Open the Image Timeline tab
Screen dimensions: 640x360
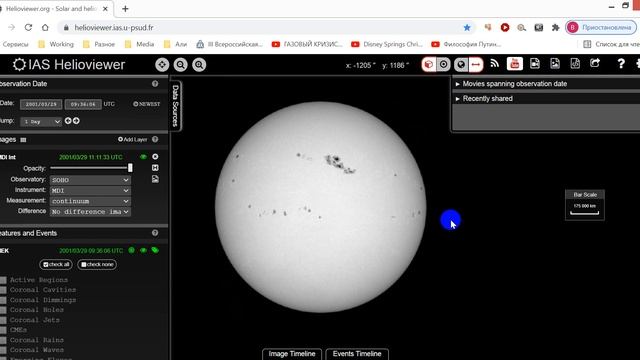pos(292,354)
